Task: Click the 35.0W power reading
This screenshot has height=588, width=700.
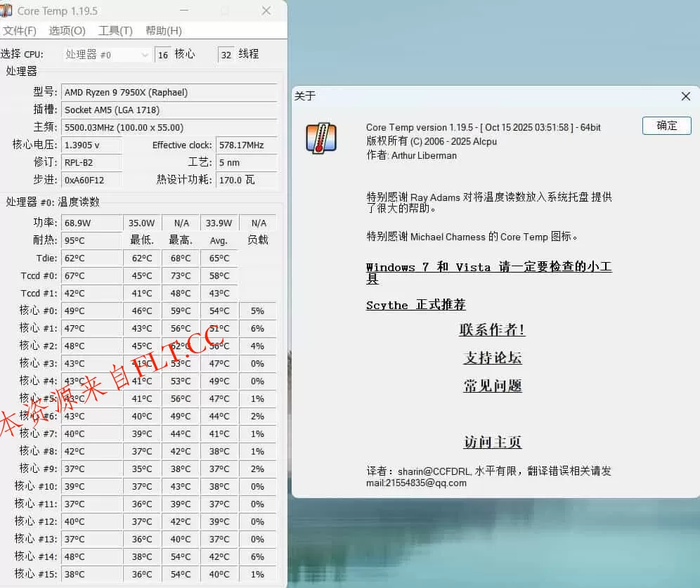Action: [x=142, y=223]
